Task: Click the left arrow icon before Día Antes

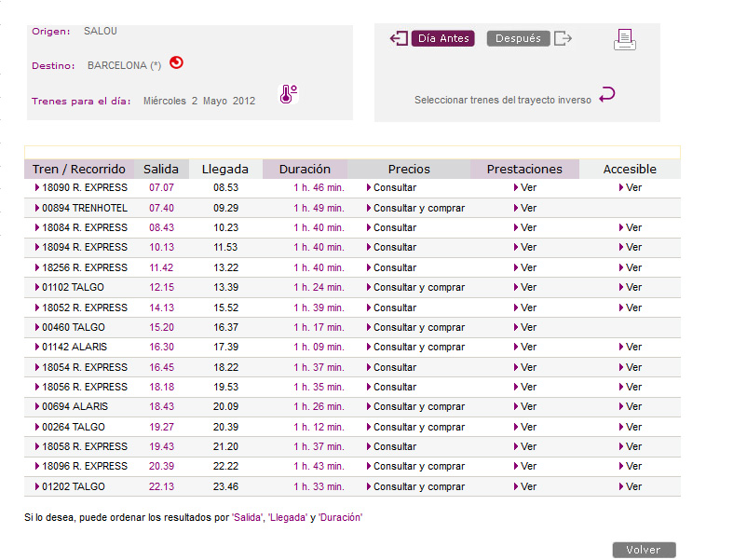Action: click(399, 38)
